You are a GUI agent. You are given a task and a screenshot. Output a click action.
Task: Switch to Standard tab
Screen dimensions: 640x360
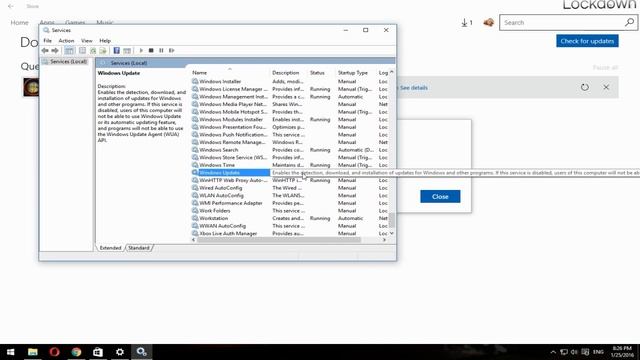139,248
